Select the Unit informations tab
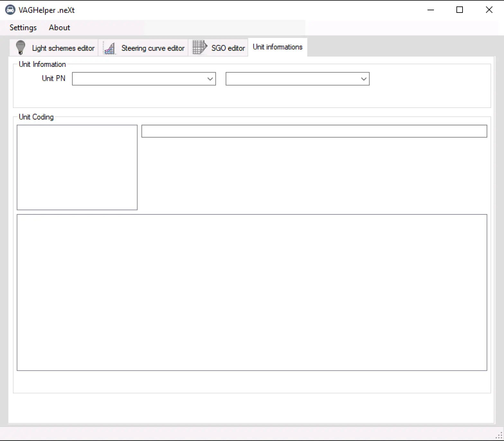 [x=277, y=47]
